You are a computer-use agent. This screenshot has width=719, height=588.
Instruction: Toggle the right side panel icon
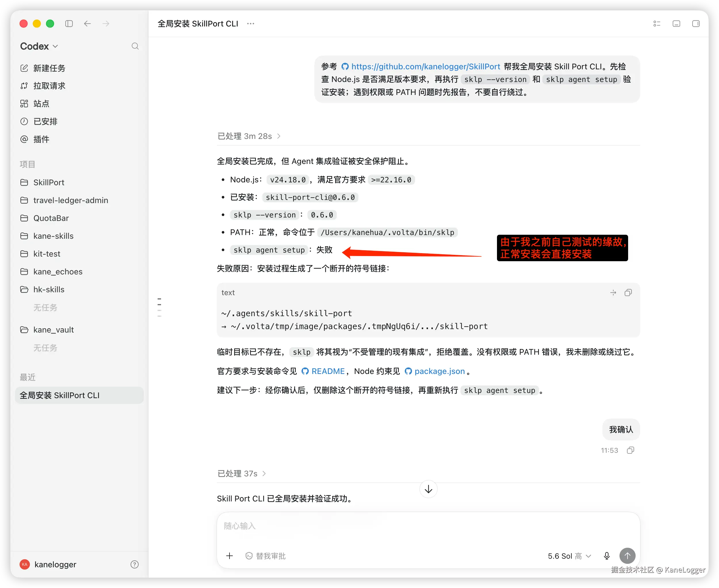696,23
